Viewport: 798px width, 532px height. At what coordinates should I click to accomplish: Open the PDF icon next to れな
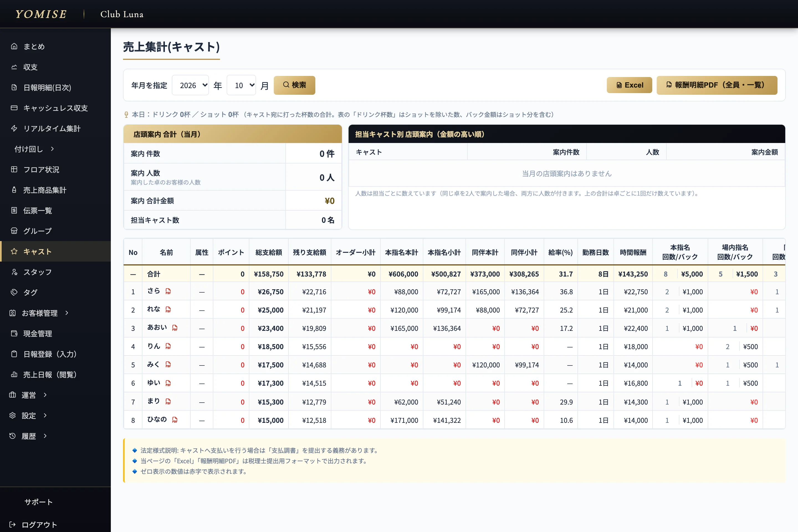pos(168,310)
